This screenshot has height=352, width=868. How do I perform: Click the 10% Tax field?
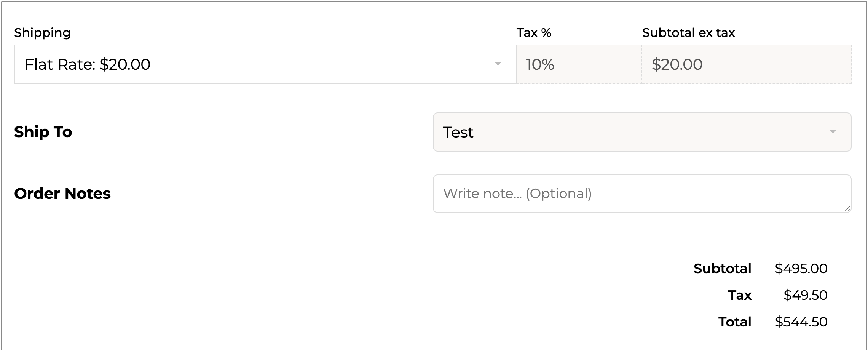pyautogui.click(x=579, y=64)
